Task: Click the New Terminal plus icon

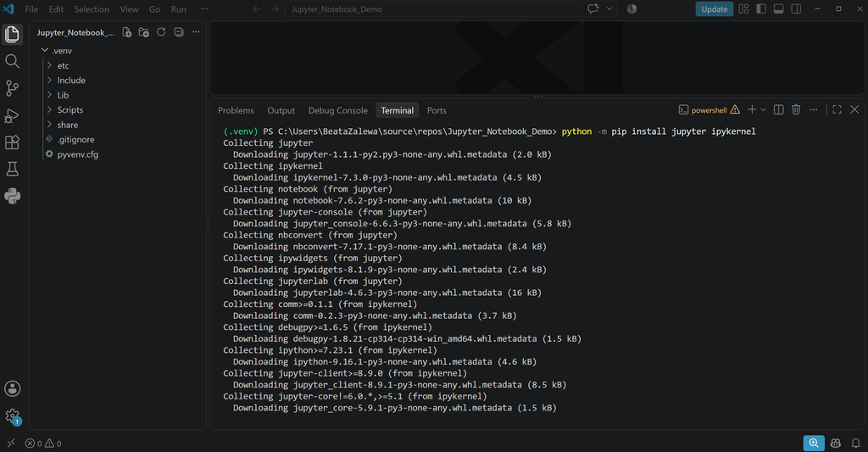Action: [x=752, y=109]
